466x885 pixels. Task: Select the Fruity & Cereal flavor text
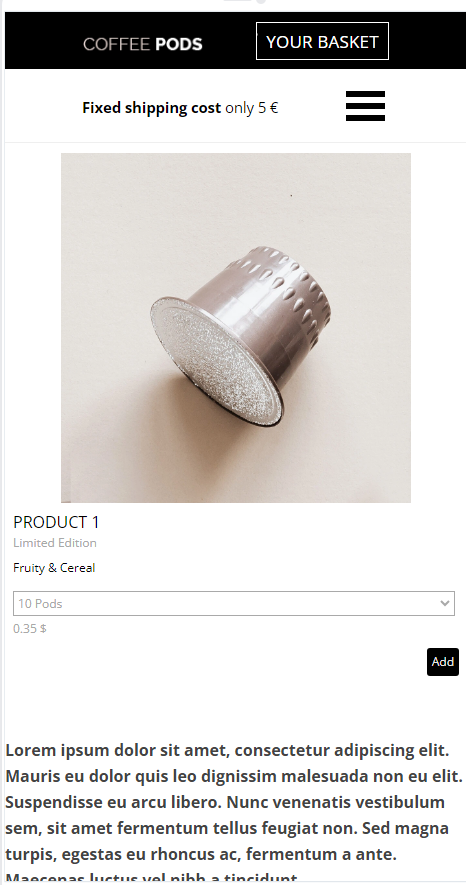54,568
